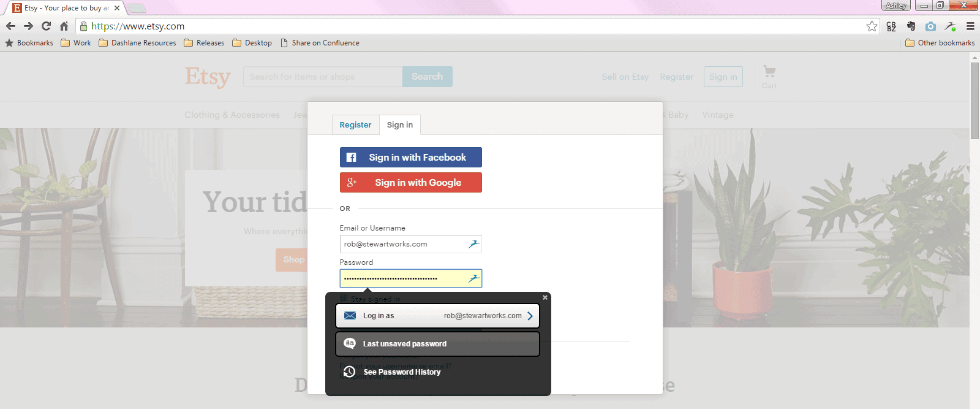Open Share on Confluence bookmark

coord(320,43)
